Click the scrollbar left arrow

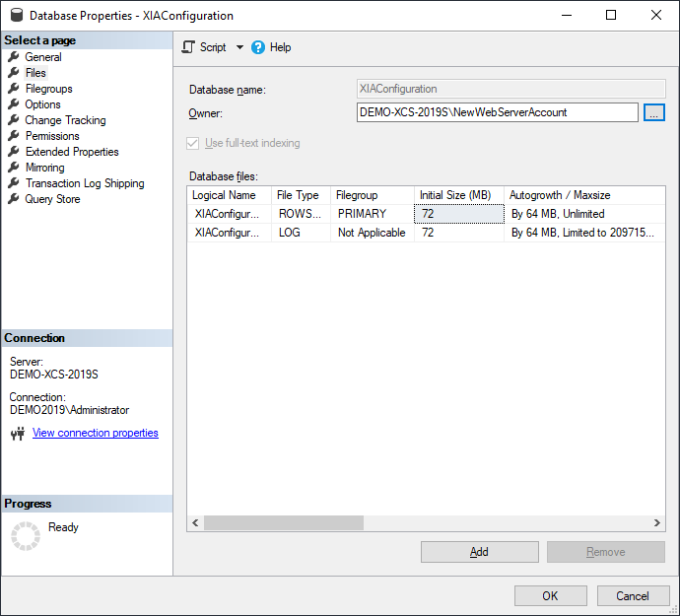click(x=195, y=522)
